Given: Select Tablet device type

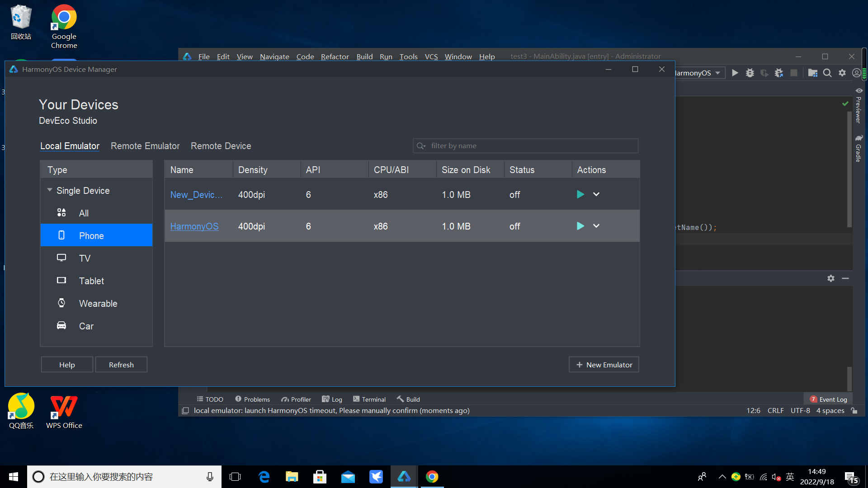Looking at the screenshot, I should pos(96,281).
